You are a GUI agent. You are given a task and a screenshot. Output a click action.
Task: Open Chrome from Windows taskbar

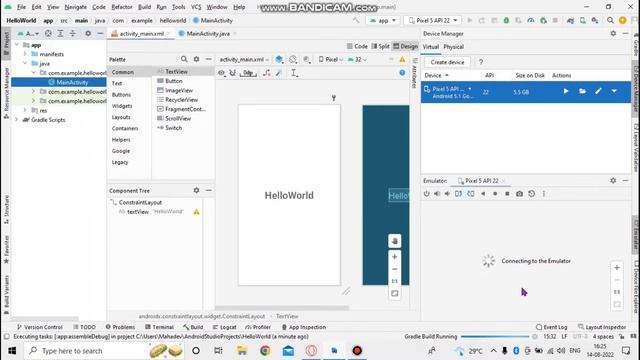265,351
